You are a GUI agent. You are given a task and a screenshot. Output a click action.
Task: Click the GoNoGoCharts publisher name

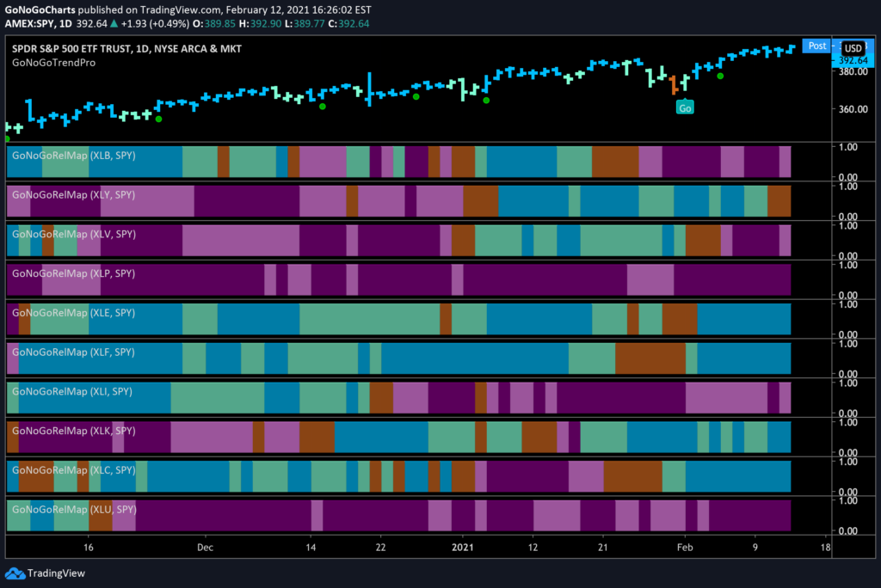pos(40,9)
